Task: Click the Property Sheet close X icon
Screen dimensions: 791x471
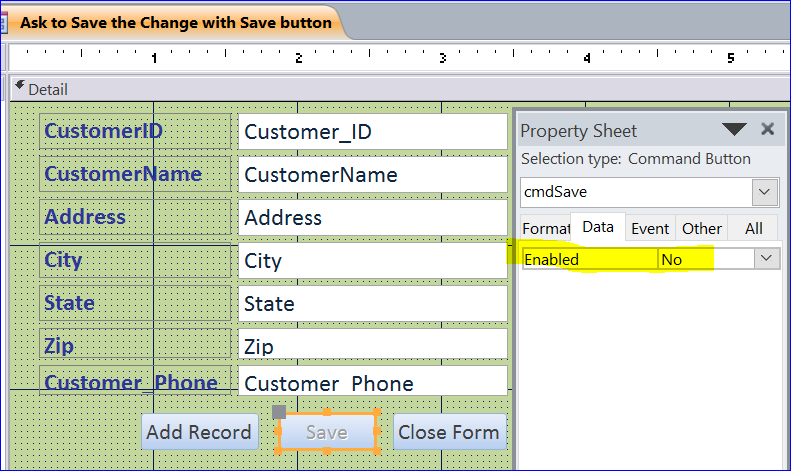Action: pos(767,129)
